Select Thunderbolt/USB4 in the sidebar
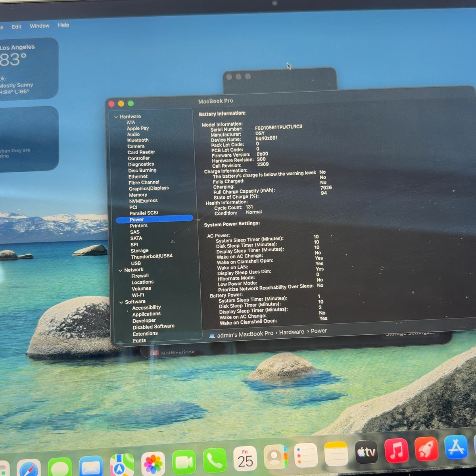The image size is (476, 476). point(152,256)
